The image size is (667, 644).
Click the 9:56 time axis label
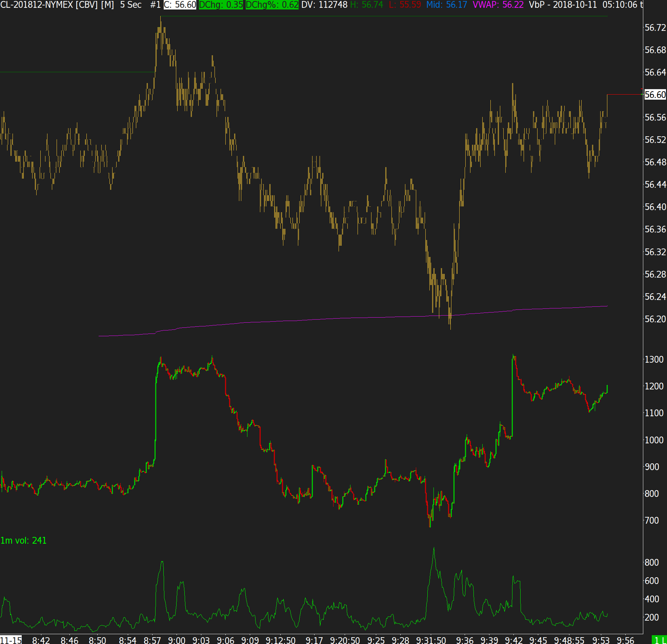(626, 640)
